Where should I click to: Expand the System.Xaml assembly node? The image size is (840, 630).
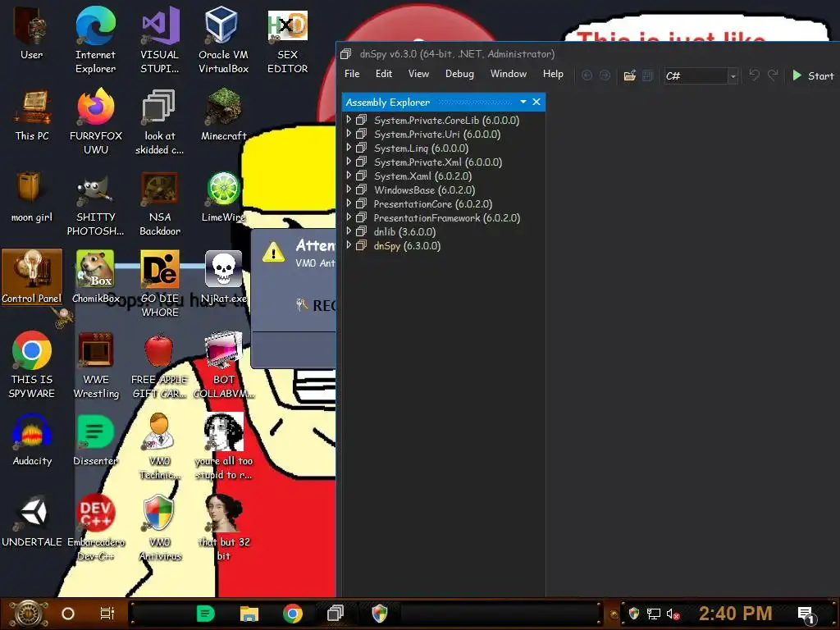pyautogui.click(x=349, y=176)
